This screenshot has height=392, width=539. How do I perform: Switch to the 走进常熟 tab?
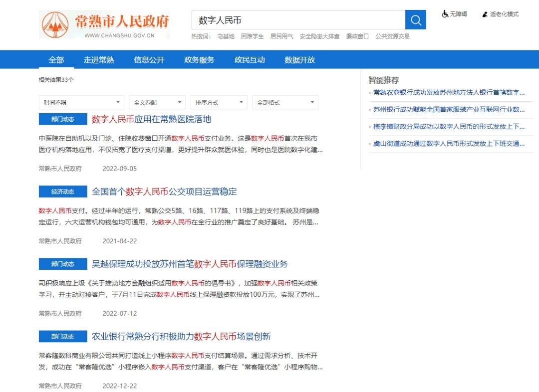pyautogui.click(x=99, y=60)
